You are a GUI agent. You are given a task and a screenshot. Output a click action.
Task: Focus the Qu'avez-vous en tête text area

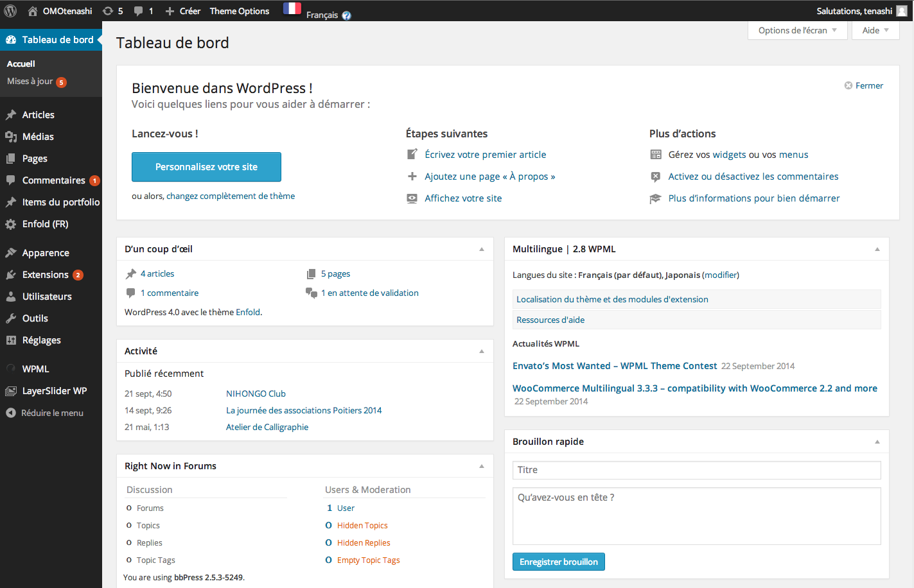coord(696,516)
